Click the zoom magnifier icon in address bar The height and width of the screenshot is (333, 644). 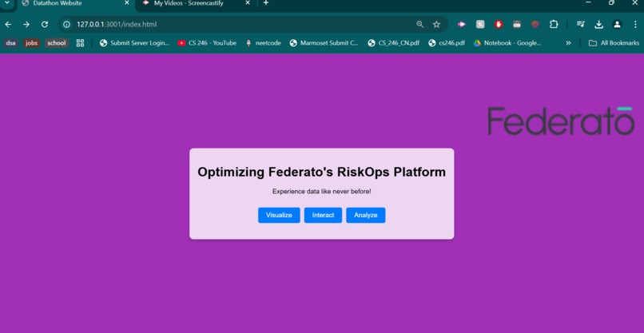[419, 24]
